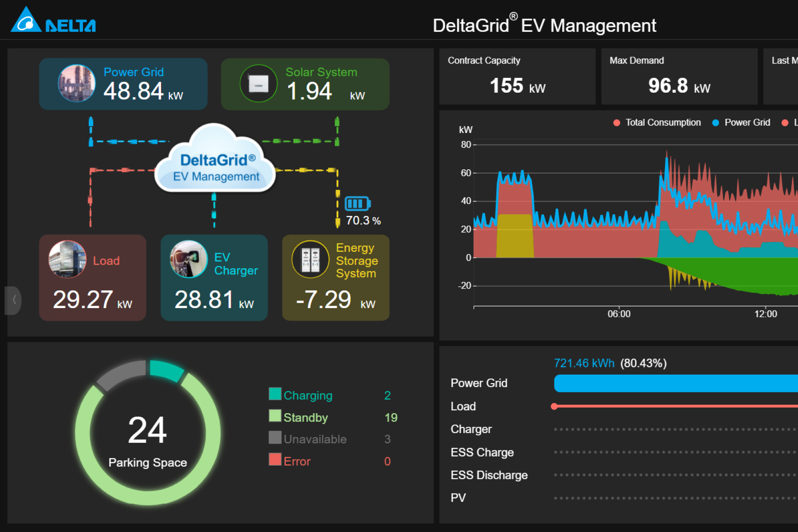798x532 pixels.
Task: Click the 12:00 time axis label
Action: (x=766, y=314)
